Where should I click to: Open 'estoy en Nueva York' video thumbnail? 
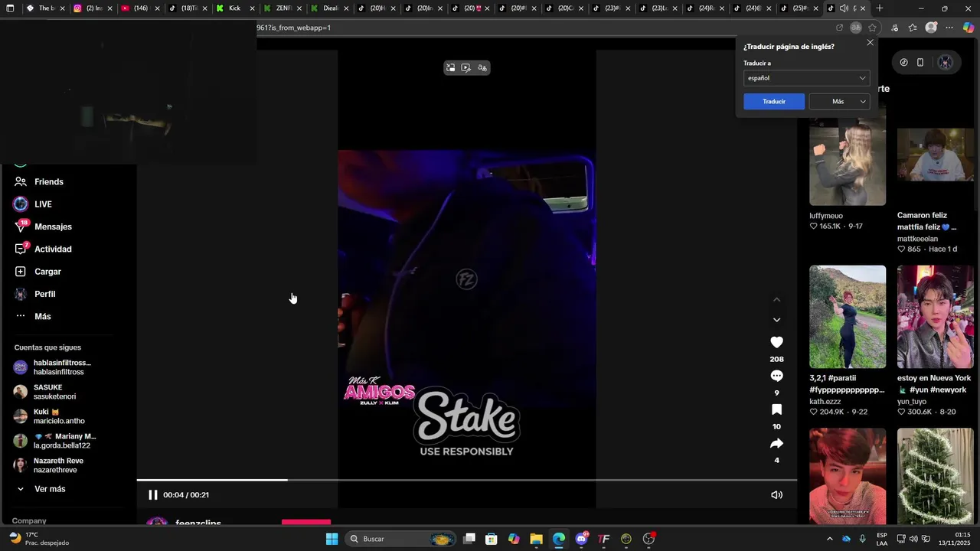click(936, 317)
